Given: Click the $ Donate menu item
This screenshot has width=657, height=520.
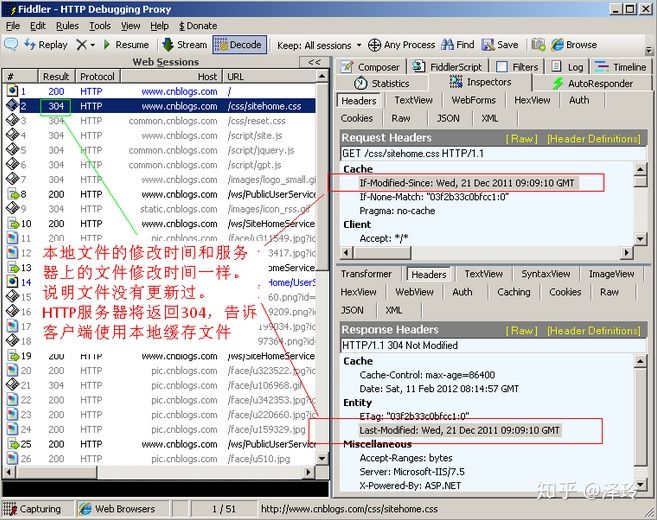Looking at the screenshot, I should click(x=198, y=26).
